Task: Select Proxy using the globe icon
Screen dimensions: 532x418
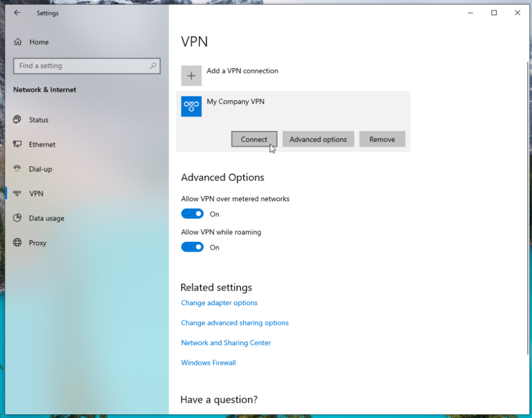Action: pyautogui.click(x=18, y=242)
